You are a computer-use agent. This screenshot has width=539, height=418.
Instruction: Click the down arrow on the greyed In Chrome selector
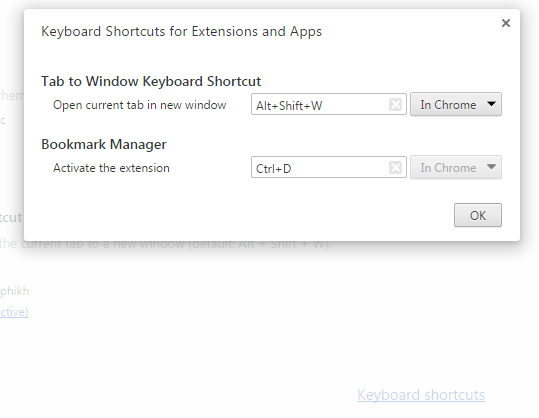click(492, 167)
